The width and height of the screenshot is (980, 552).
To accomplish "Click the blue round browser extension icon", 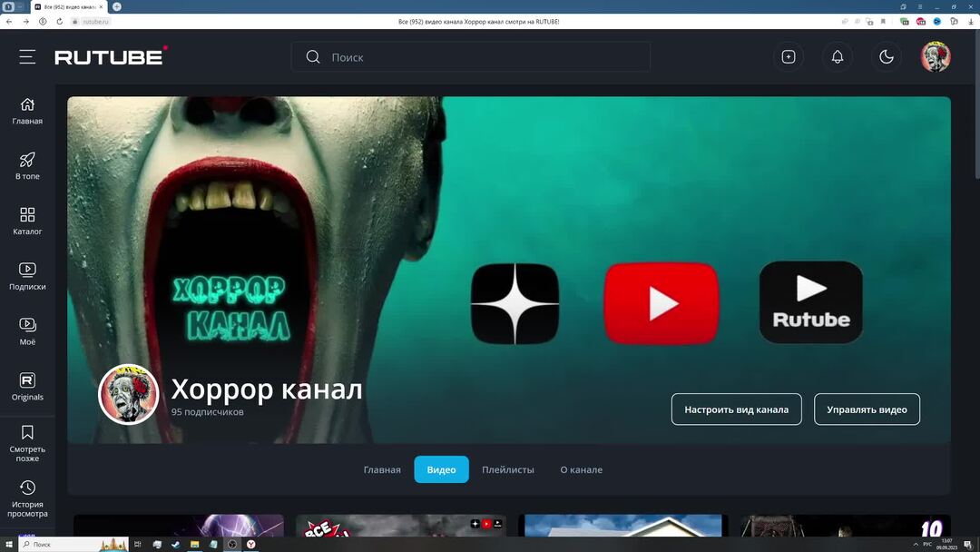I will (936, 21).
